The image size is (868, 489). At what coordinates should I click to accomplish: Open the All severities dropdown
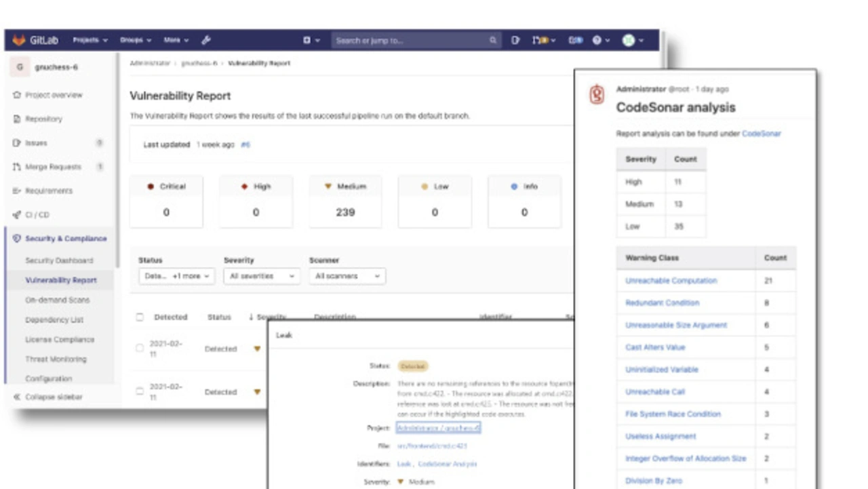(262, 276)
